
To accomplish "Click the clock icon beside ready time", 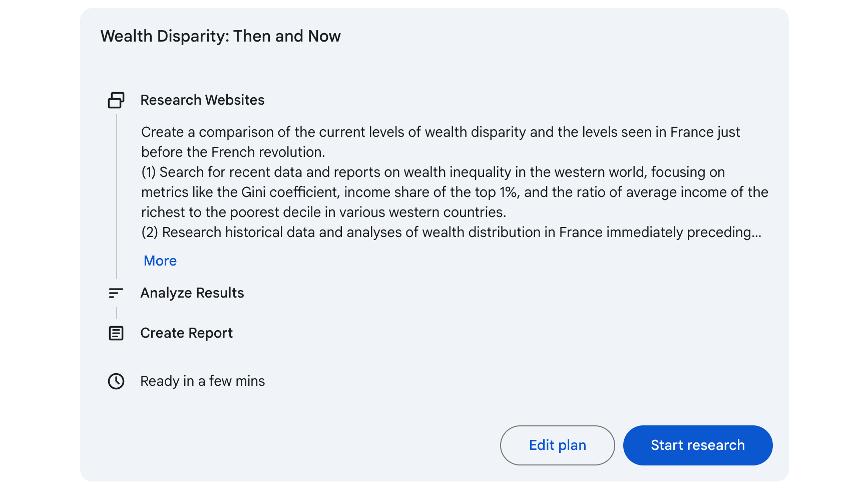I will (x=116, y=381).
